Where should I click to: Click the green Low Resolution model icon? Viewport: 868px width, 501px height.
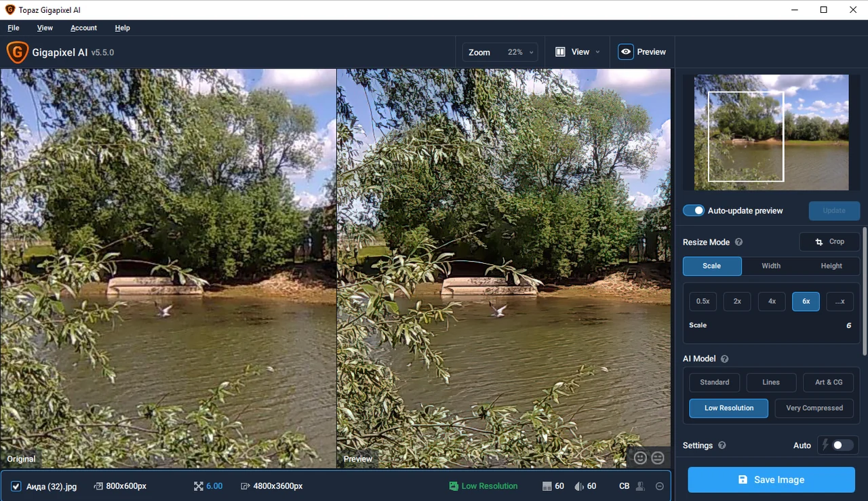pyautogui.click(x=454, y=486)
